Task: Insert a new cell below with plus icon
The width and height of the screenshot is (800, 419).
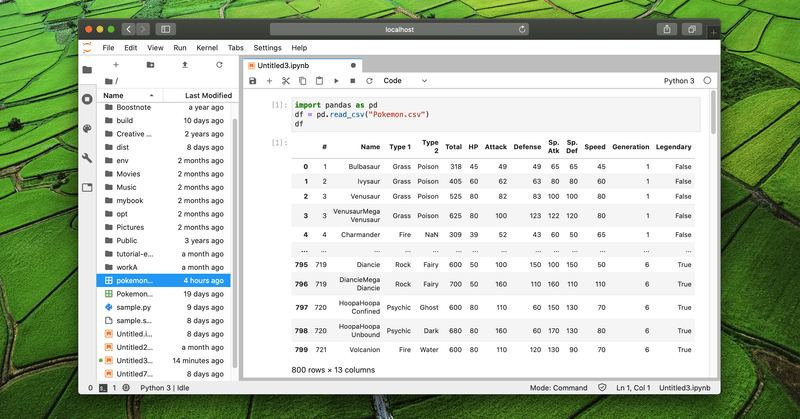Action: (x=269, y=81)
